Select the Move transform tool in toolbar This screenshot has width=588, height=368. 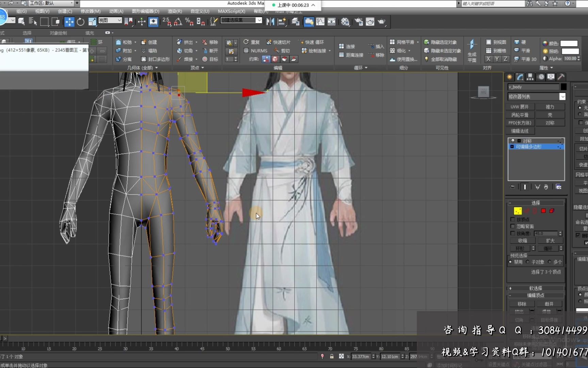[69, 22]
